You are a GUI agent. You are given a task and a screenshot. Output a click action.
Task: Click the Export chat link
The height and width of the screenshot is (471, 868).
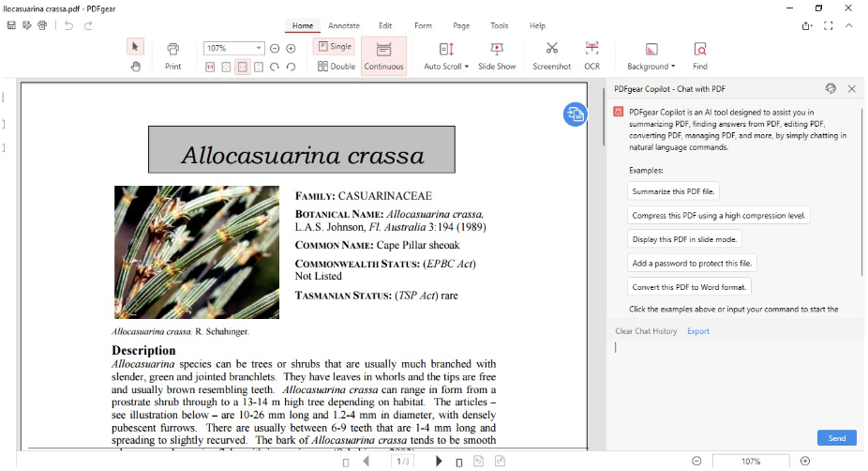(x=697, y=331)
